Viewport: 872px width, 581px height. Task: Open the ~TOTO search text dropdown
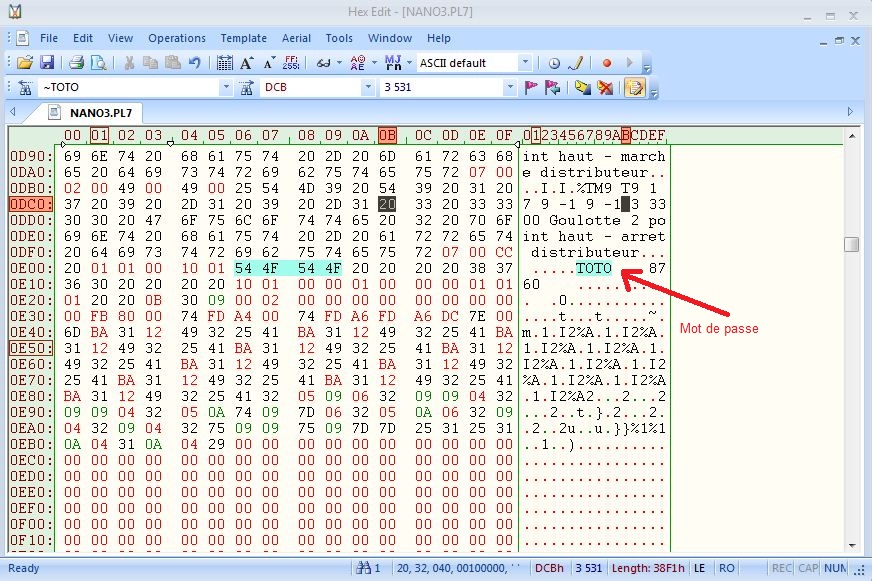click(x=225, y=88)
